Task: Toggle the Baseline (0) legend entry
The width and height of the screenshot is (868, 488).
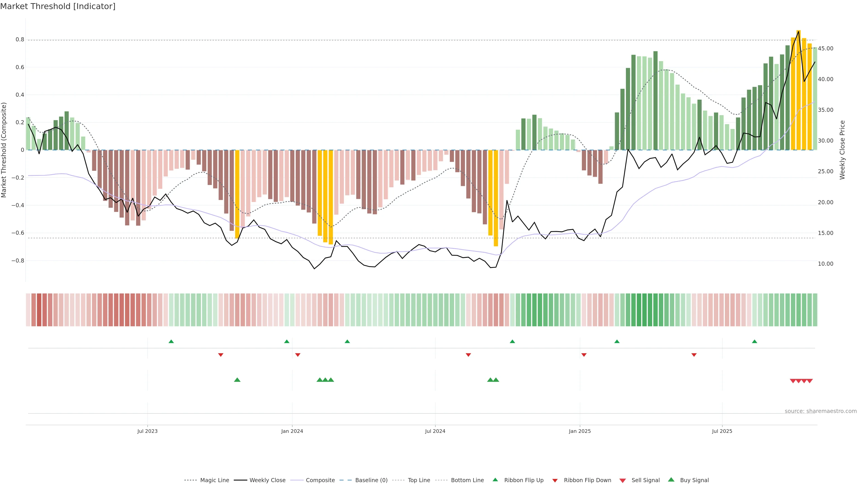Action: pos(371,480)
